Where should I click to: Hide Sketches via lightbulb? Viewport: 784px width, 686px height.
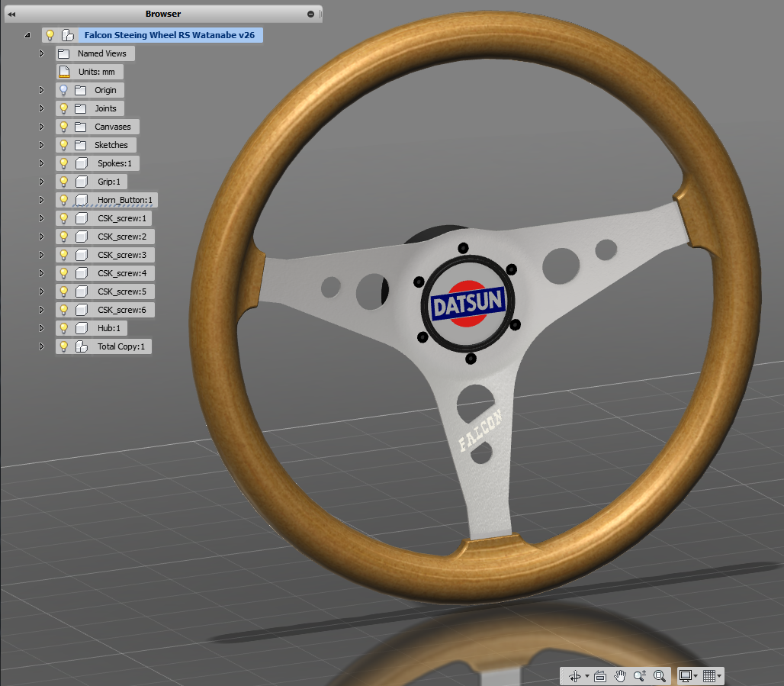coord(63,145)
